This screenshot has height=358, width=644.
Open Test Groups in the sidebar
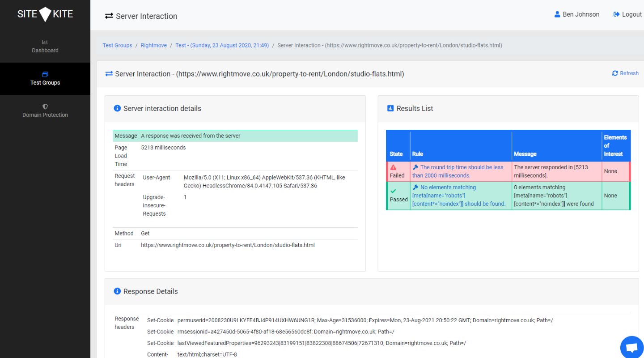(45, 79)
